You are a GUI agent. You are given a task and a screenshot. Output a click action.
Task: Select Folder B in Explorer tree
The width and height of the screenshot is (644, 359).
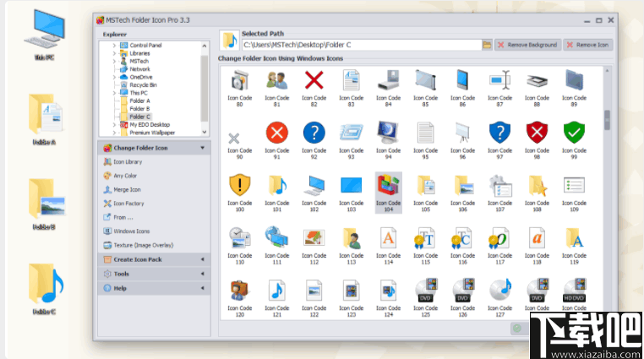[x=139, y=109]
